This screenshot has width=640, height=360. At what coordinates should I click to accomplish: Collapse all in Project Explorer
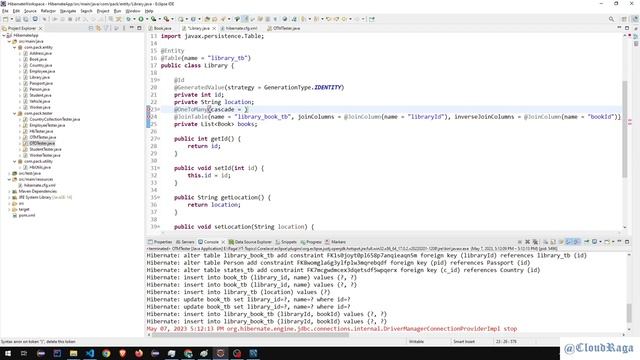point(91,28)
